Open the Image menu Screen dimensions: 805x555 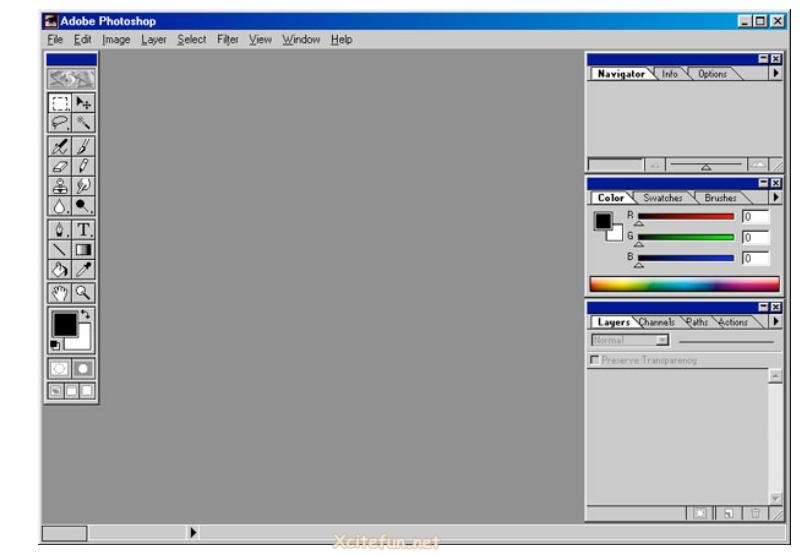click(116, 40)
